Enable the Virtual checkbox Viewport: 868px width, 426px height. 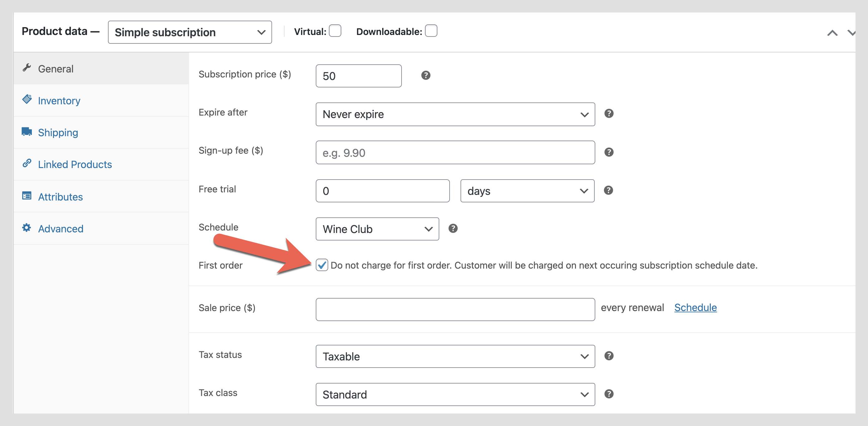coord(335,31)
